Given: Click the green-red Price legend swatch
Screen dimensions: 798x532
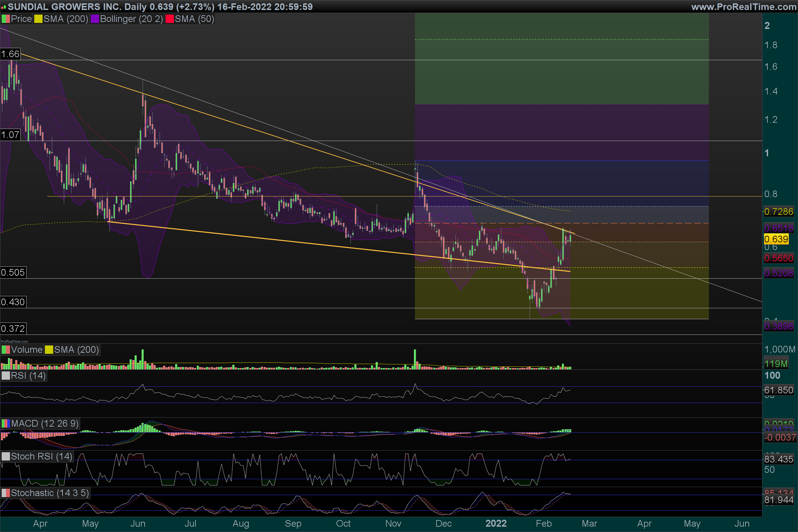Looking at the screenshot, I should click(6, 19).
